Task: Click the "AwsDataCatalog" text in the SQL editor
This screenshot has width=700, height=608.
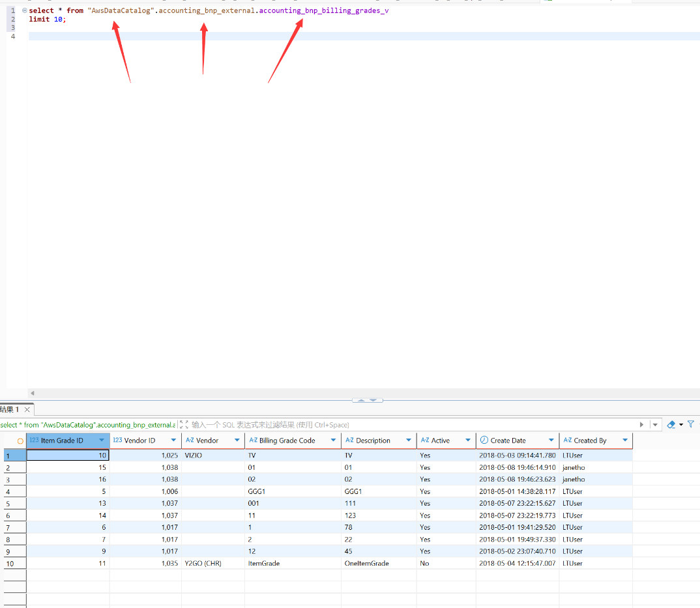Action: click(121, 10)
